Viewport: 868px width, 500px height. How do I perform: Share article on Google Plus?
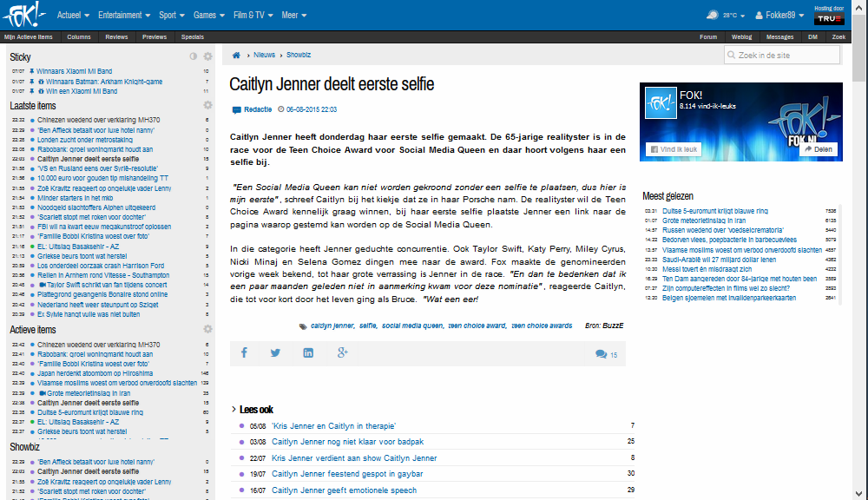click(x=343, y=352)
